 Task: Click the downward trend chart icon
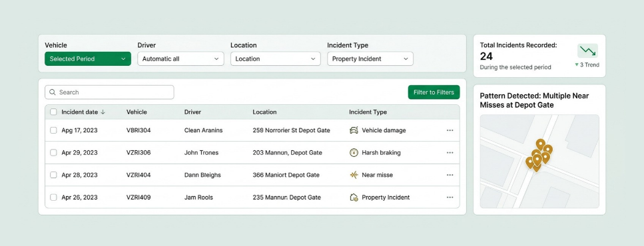(x=588, y=51)
